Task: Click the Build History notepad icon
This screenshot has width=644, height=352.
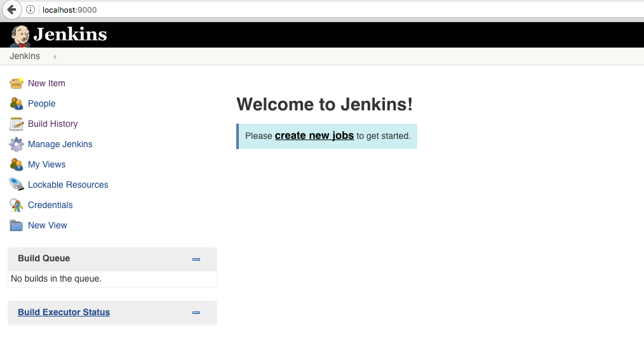Action: click(x=17, y=124)
